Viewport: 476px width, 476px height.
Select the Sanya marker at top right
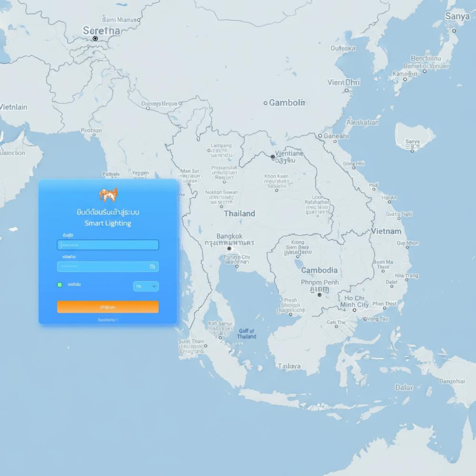pos(454,30)
